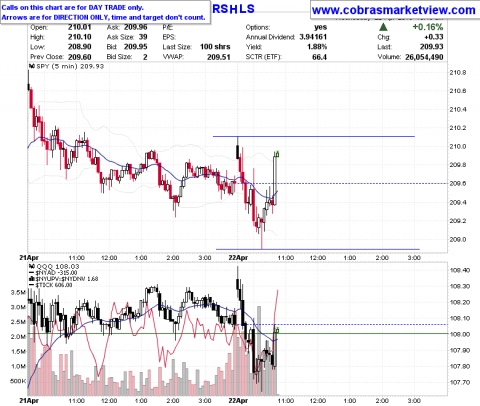
Task: Click the 209.4 price axis label
Action: [458, 202]
